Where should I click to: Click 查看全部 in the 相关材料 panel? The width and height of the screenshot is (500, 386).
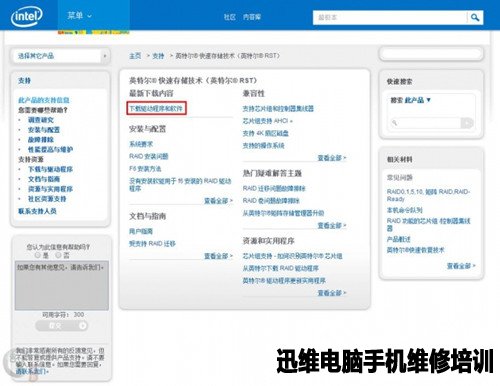pos(461,266)
